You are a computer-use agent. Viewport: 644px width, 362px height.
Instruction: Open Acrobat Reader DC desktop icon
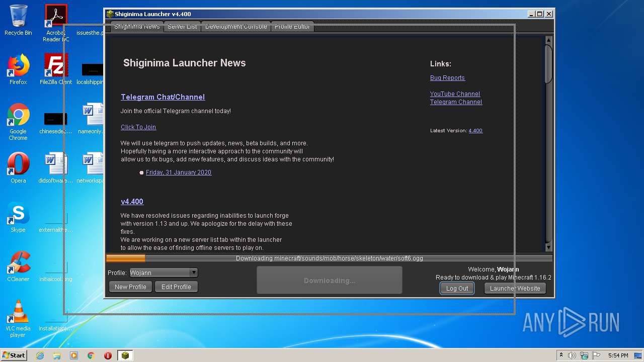coord(56,23)
